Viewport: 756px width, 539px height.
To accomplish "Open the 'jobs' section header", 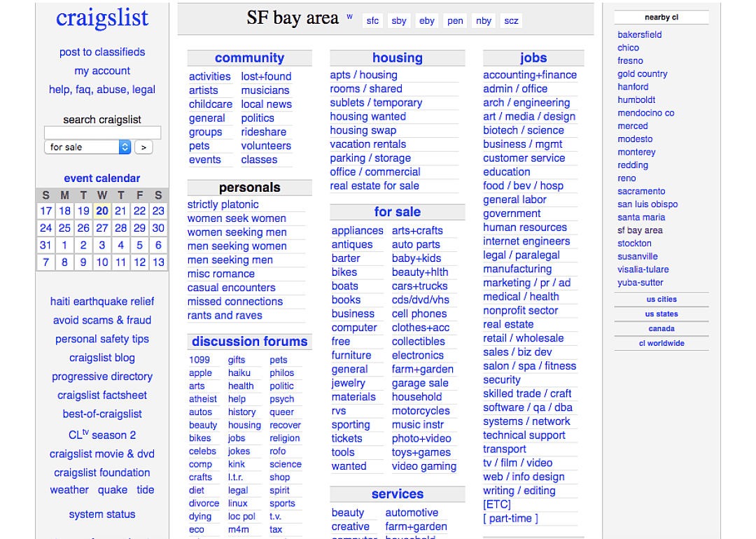I will coord(533,58).
